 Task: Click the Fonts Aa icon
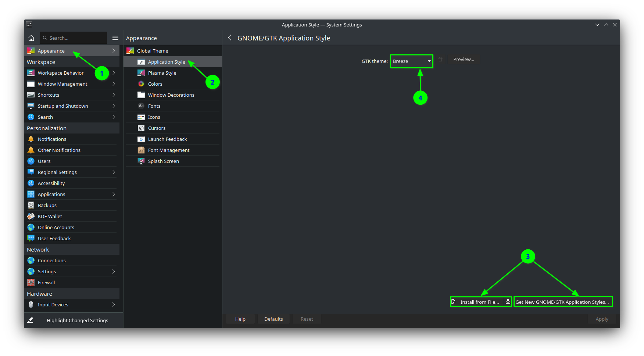coord(141,106)
